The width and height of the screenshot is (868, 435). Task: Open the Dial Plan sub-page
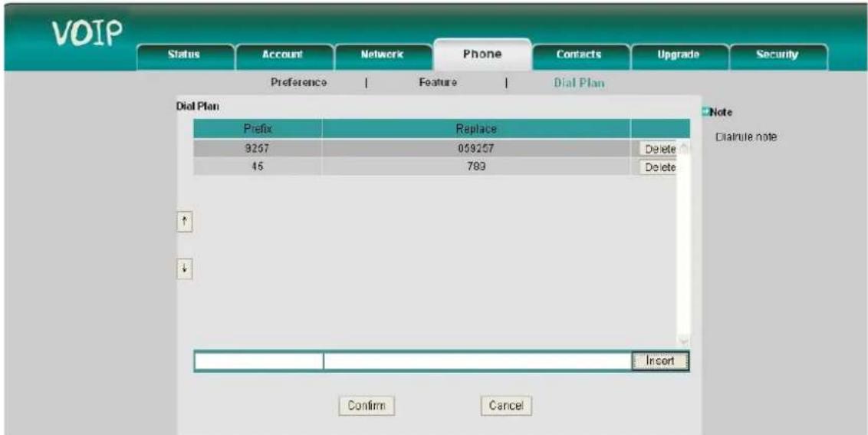(x=579, y=83)
